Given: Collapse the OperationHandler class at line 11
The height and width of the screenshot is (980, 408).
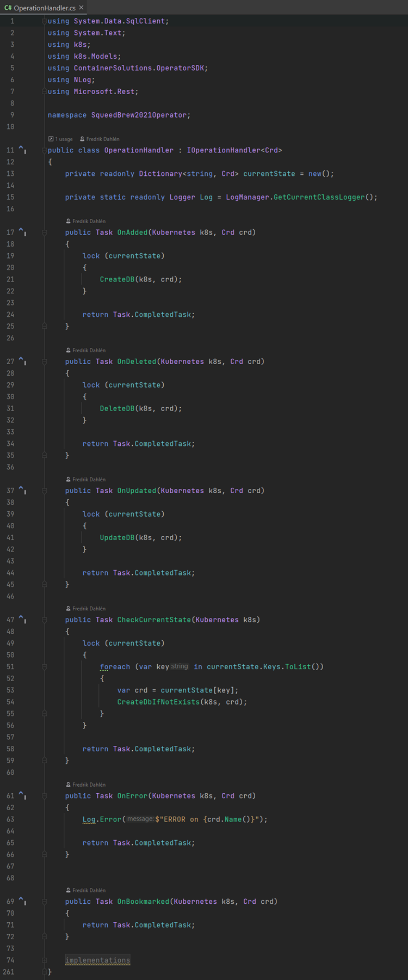Looking at the screenshot, I should (45, 150).
